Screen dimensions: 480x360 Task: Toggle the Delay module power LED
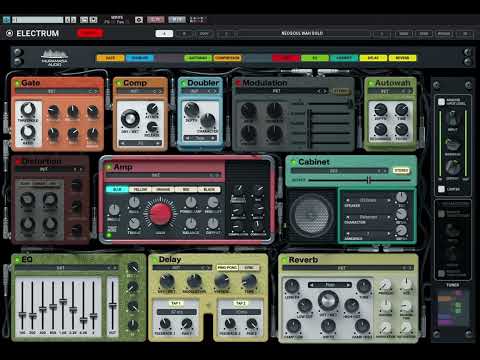coord(154,260)
